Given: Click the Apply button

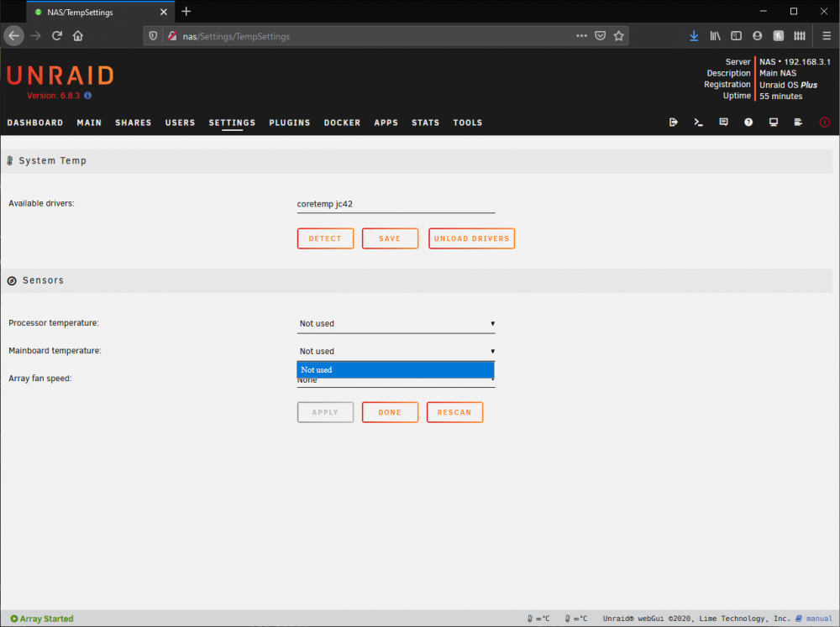Looking at the screenshot, I should click(325, 412).
